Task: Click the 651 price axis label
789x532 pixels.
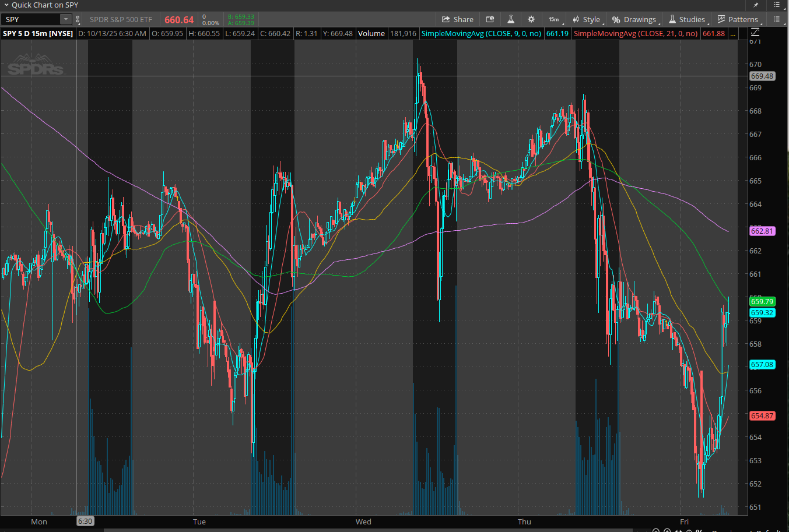Action: pyautogui.click(x=755, y=508)
